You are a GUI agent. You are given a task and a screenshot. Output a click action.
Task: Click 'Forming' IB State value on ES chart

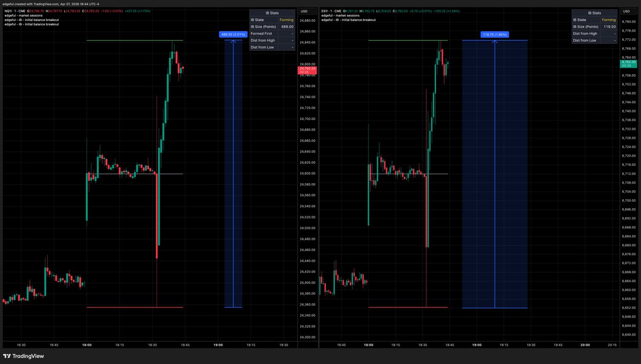(x=609, y=19)
